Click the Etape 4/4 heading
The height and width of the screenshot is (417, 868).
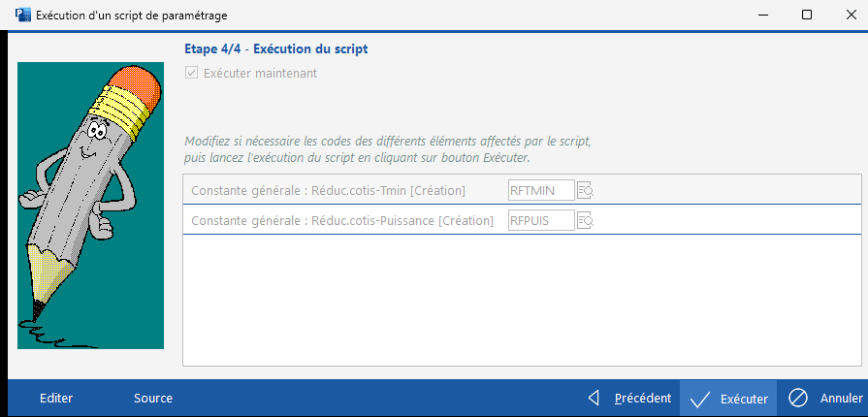(x=275, y=48)
